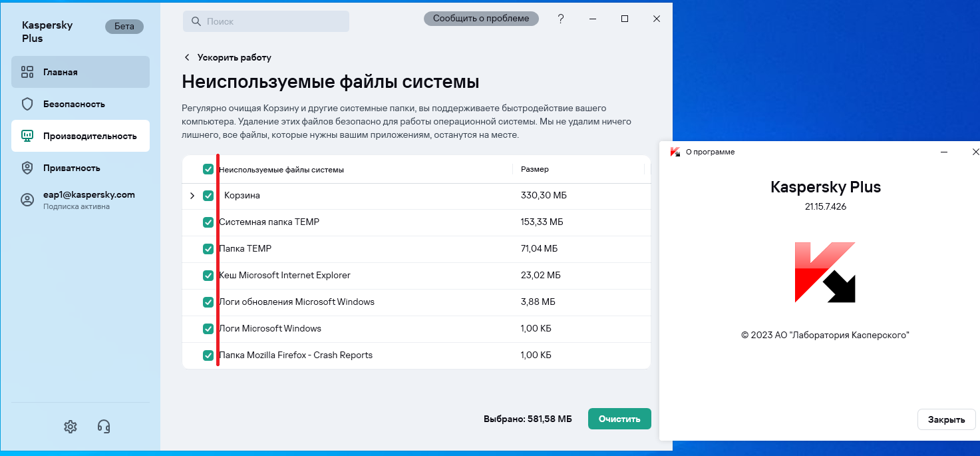Open eap1@kaspersky.com account entry

coord(81,200)
